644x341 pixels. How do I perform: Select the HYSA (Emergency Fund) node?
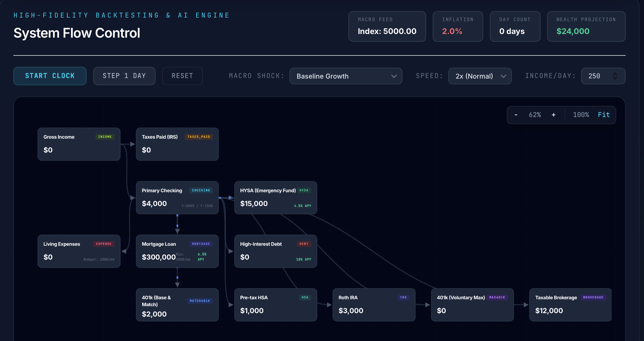pyautogui.click(x=276, y=198)
